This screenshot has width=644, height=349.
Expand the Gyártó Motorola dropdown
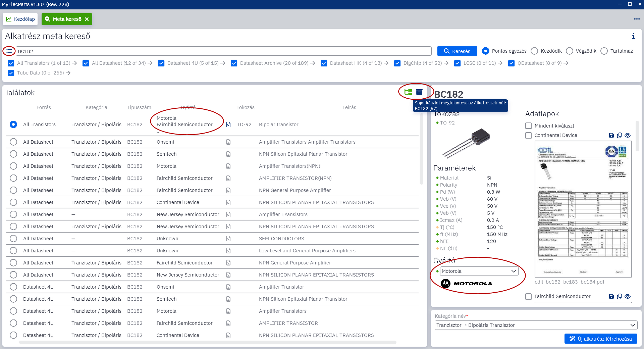479,271
